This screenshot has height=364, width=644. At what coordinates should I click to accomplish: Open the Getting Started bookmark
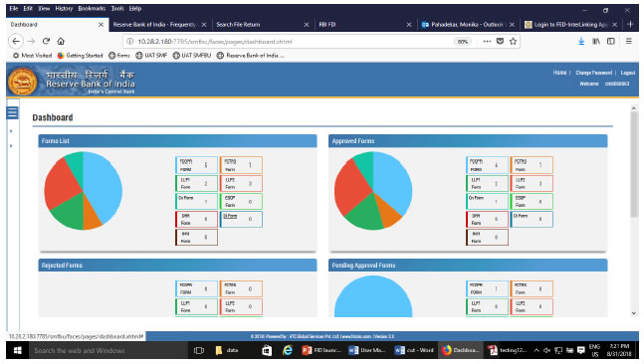click(80, 55)
